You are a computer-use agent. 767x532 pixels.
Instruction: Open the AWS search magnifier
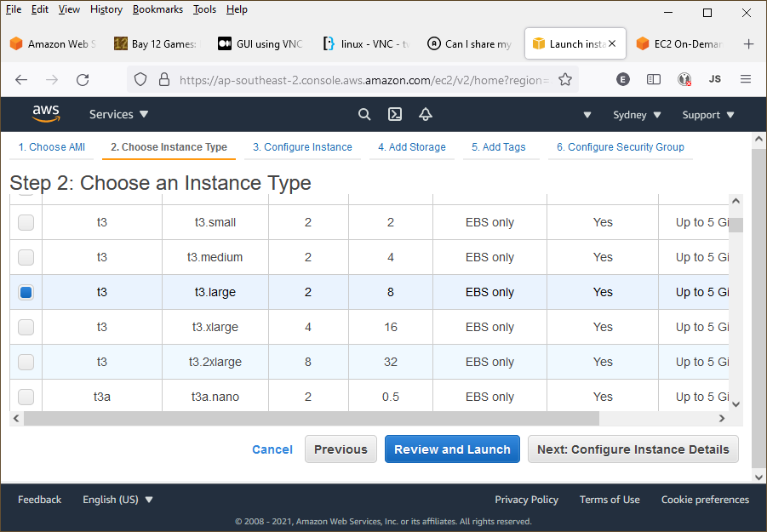(364, 114)
